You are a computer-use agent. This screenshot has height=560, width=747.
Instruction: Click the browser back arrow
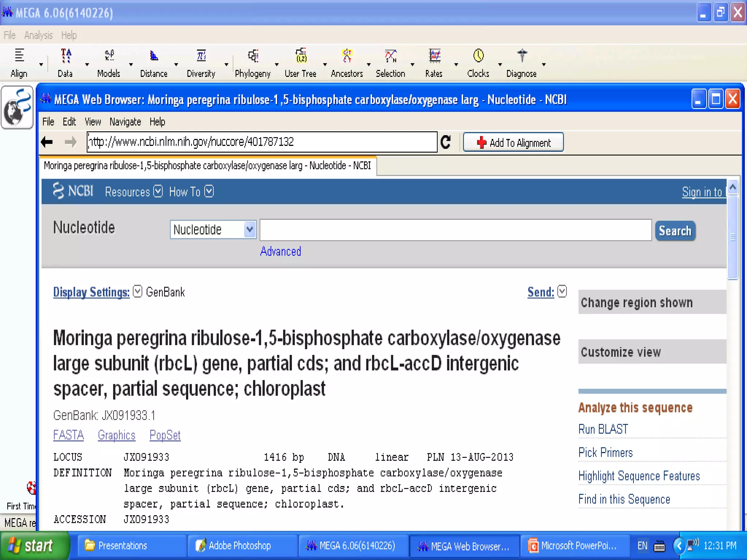47,142
